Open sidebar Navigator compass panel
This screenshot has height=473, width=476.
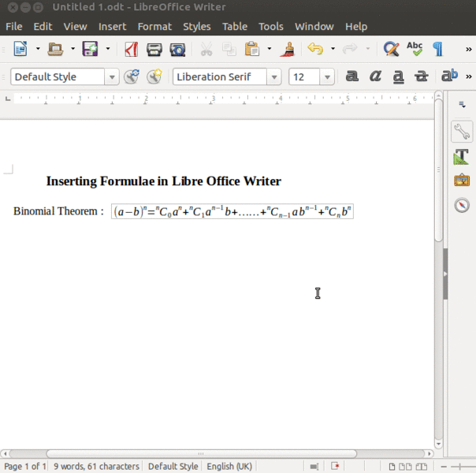tap(462, 205)
